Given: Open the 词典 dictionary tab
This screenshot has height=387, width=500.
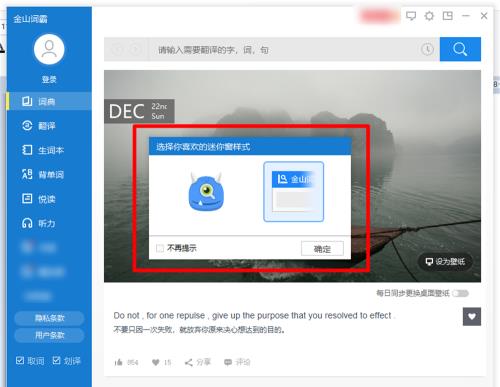Looking at the screenshot, I should (x=49, y=101).
